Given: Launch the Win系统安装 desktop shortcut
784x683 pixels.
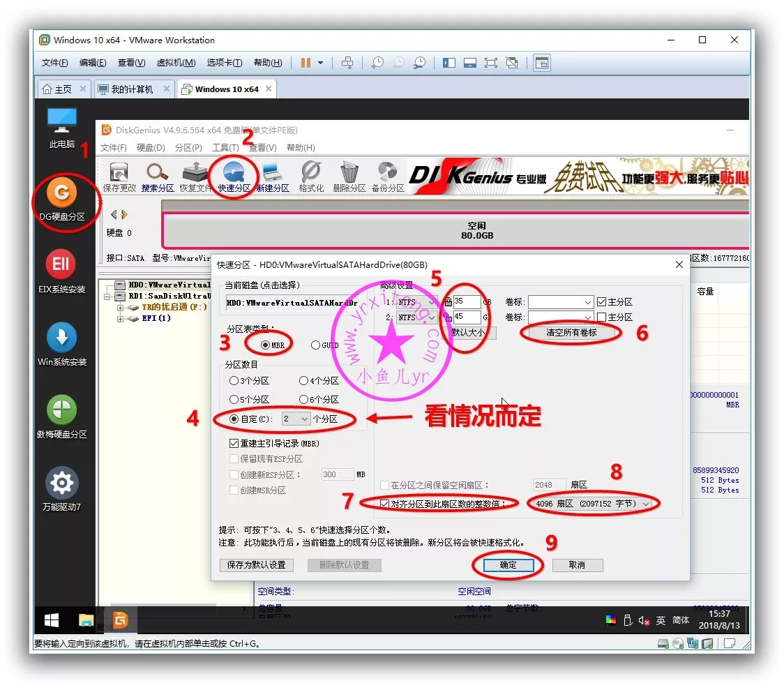Looking at the screenshot, I should coord(62,344).
